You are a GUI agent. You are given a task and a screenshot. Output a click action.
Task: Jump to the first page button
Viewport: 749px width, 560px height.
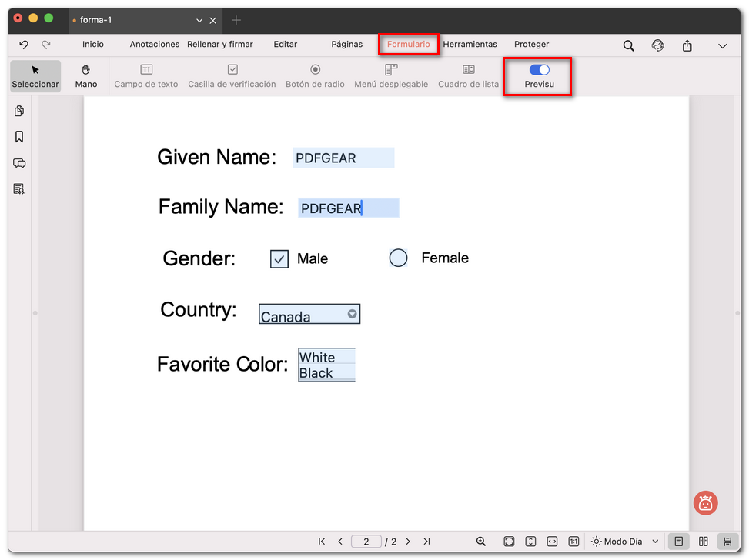click(322, 542)
